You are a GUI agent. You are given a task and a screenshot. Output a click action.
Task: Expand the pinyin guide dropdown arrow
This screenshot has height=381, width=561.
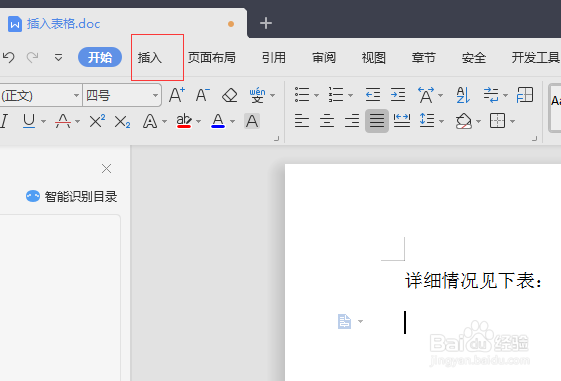pos(273,96)
